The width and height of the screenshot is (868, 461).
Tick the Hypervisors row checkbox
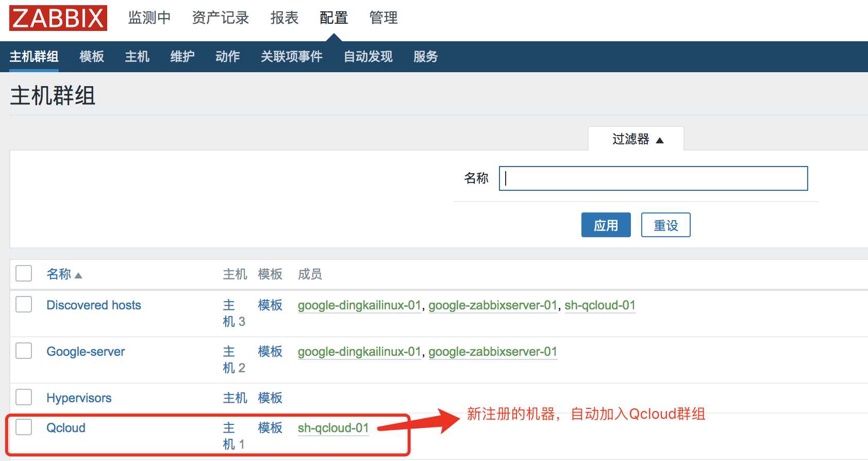24,397
